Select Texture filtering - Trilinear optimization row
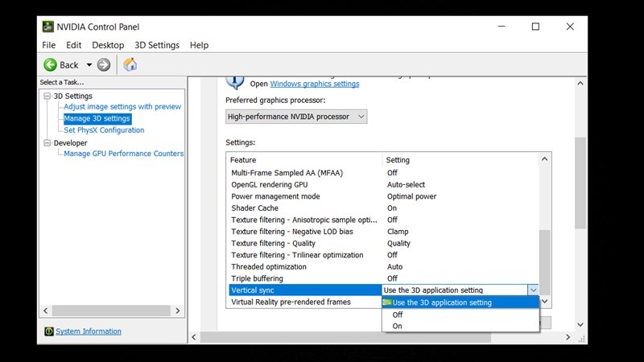Image resolution: width=644 pixels, height=362 pixels. (384, 255)
